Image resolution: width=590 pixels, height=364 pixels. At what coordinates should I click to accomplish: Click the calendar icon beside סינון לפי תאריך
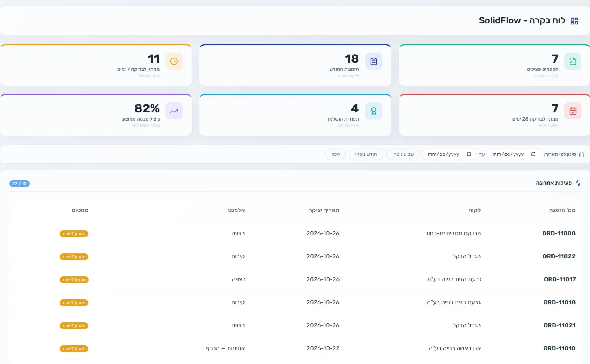pos(581,154)
